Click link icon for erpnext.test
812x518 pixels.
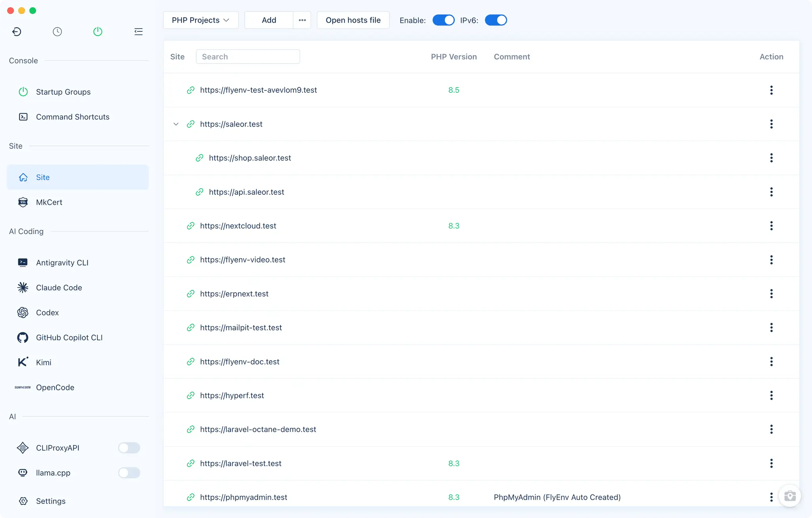[191, 294]
